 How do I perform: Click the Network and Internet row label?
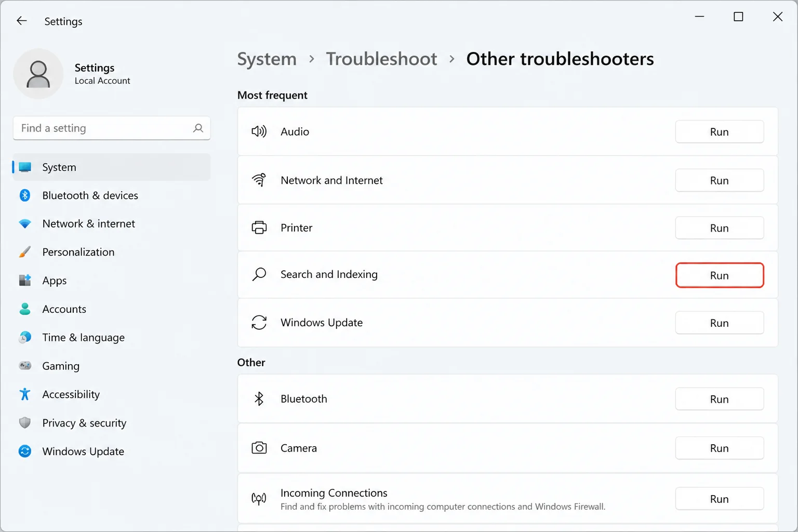[332, 180]
